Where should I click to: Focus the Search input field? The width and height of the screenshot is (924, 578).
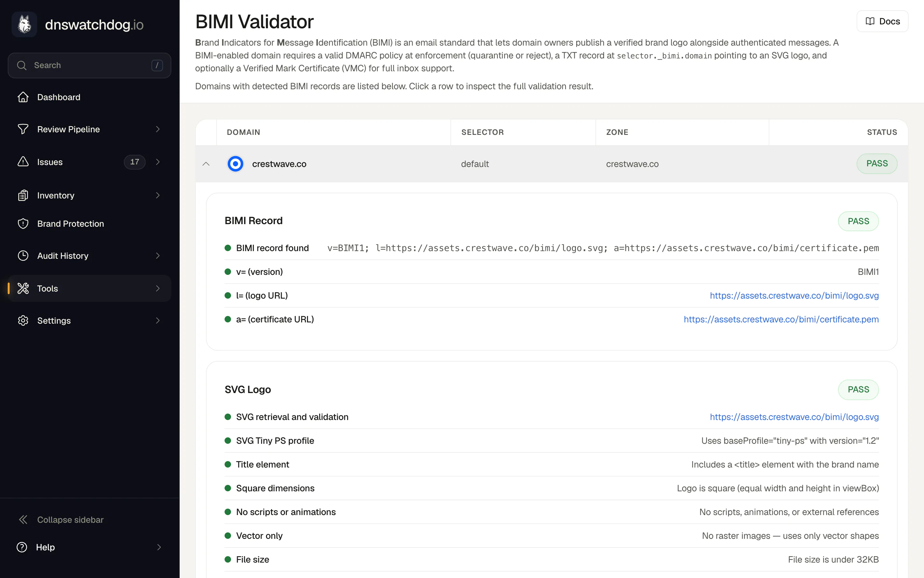tap(89, 66)
